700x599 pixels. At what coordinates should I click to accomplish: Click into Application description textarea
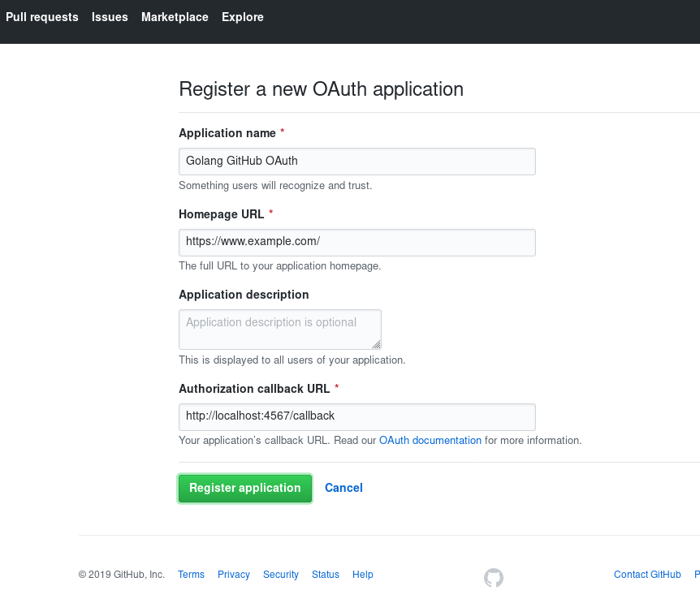(x=280, y=330)
